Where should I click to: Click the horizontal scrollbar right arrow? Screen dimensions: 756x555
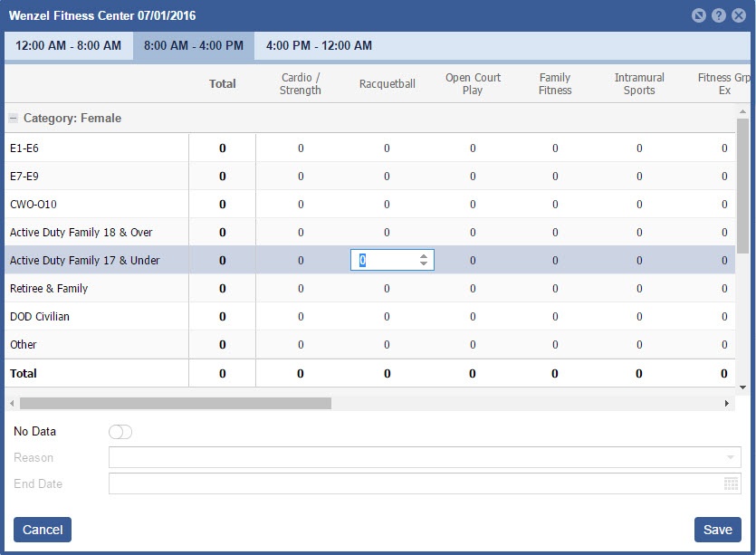[726, 404]
